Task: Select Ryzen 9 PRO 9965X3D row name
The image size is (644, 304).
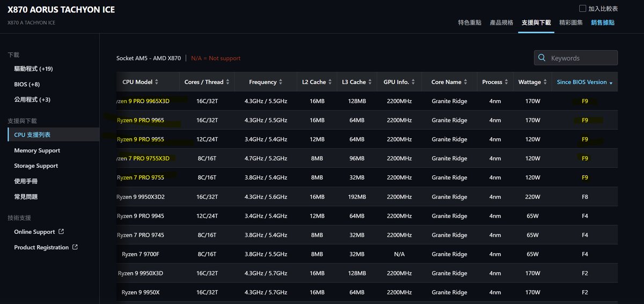Action: [143, 101]
